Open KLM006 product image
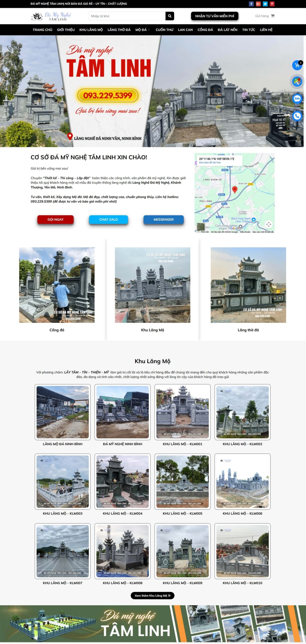The height and width of the screenshot is (644, 306). [242, 481]
